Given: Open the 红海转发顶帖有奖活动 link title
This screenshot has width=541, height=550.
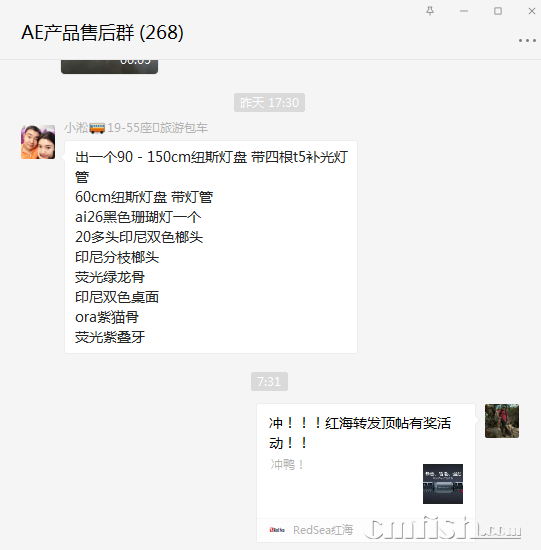Looking at the screenshot, I should (x=360, y=433).
